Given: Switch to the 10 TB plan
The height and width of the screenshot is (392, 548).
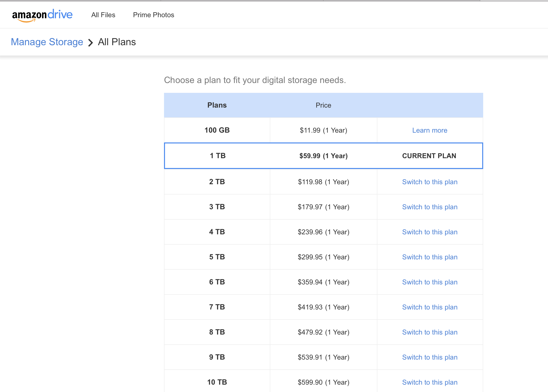Looking at the screenshot, I should click(x=429, y=382).
